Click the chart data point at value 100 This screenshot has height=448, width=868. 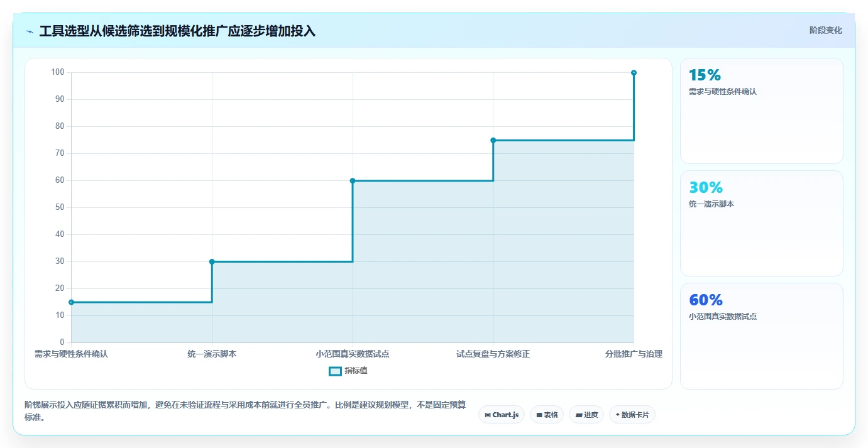634,73
